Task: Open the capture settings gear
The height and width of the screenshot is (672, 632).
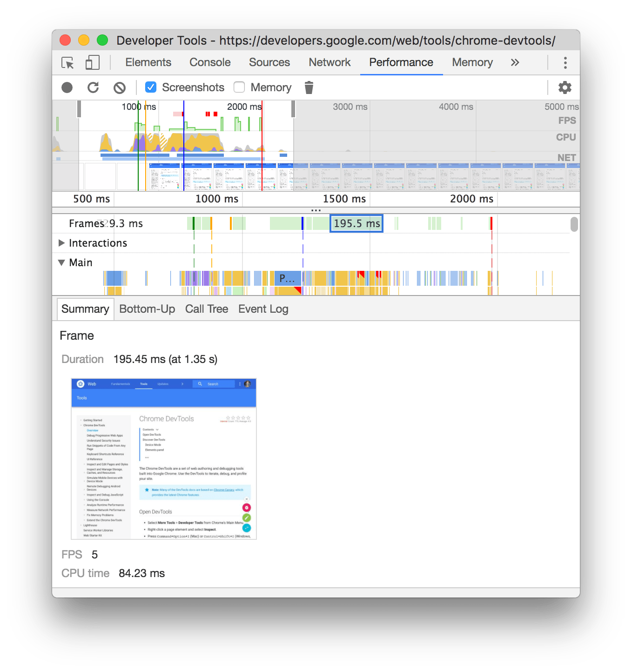Action: [x=565, y=87]
